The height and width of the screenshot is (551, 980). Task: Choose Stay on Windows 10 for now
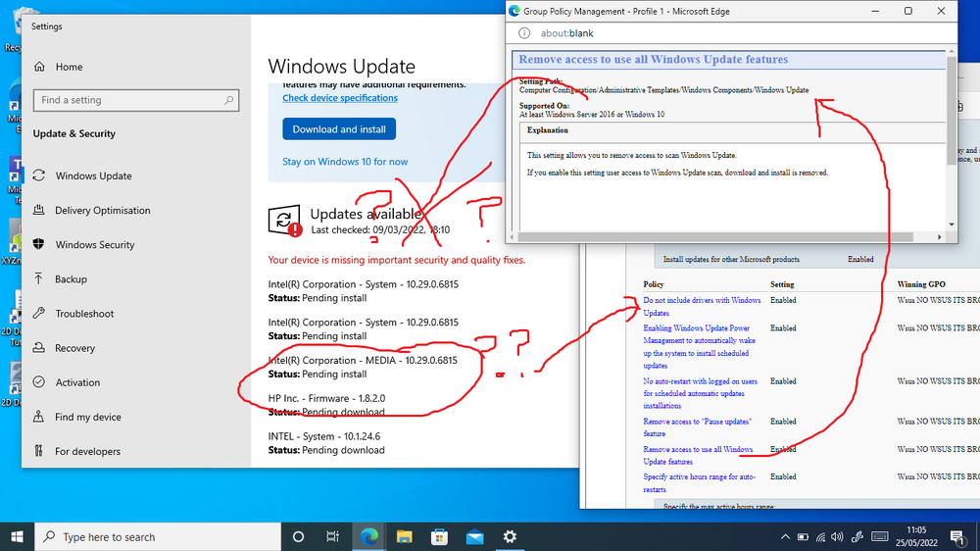tap(345, 162)
